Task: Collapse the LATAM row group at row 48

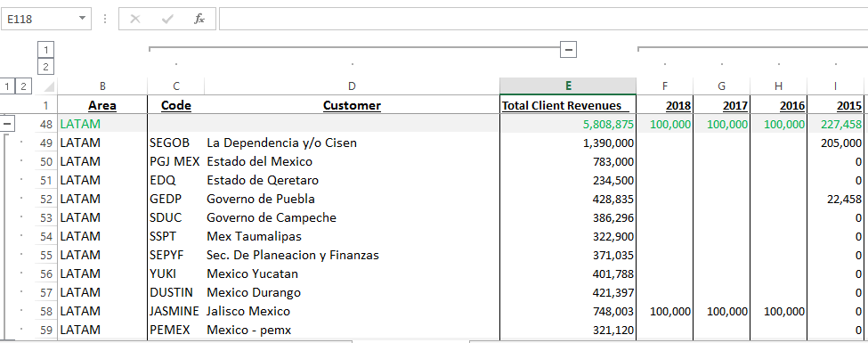Action: pyautogui.click(x=7, y=124)
